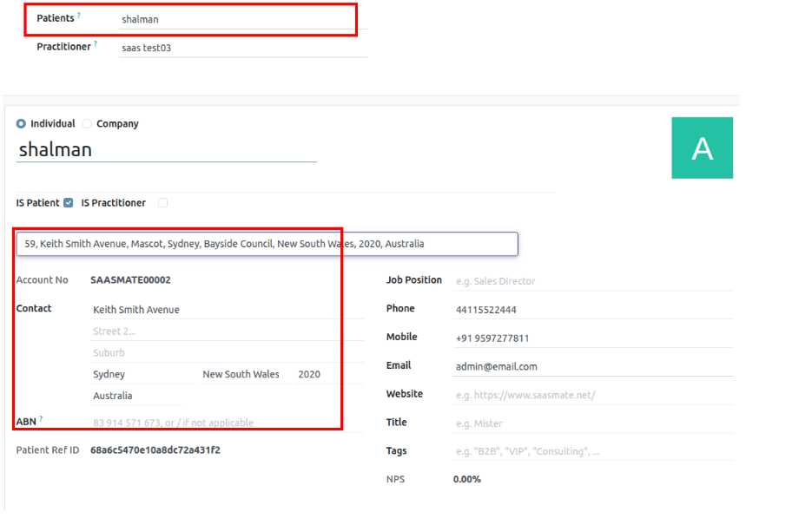Uncheck the IS Patient checkbox

click(69, 203)
